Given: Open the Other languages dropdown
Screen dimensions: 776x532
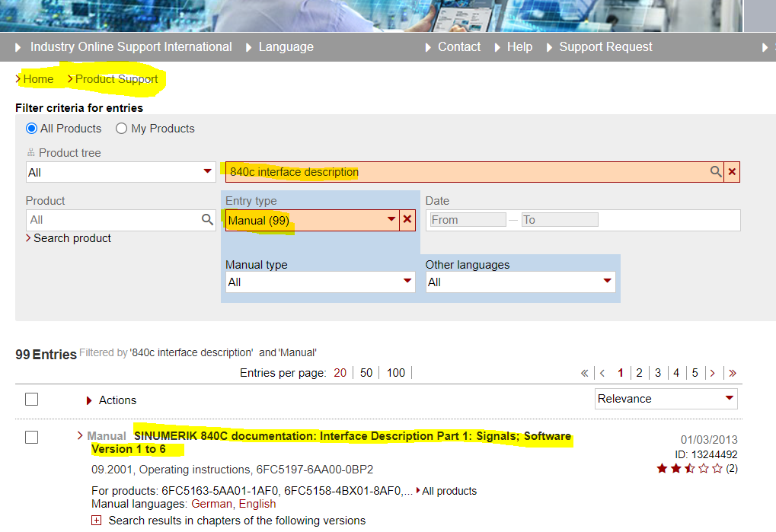Looking at the screenshot, I should coord(520,282).
